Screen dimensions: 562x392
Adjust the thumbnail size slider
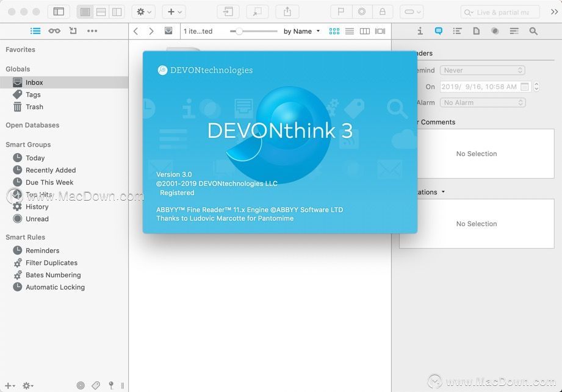click(x=253, y=32)
